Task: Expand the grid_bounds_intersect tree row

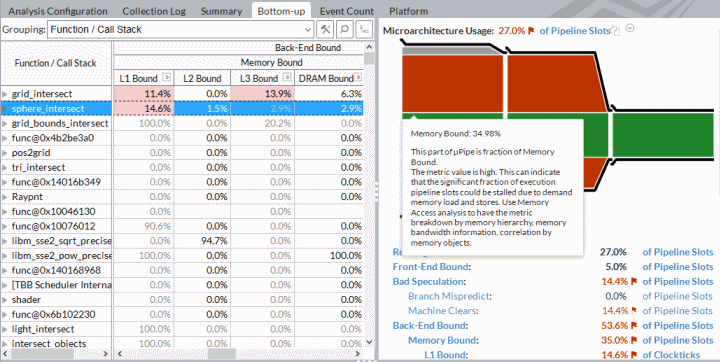Action: click(6, 124)
